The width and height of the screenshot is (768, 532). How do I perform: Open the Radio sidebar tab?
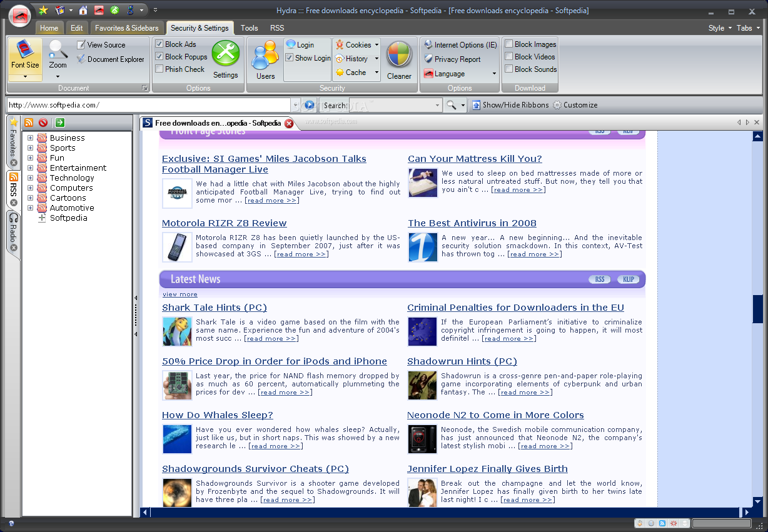click(13, 233)
